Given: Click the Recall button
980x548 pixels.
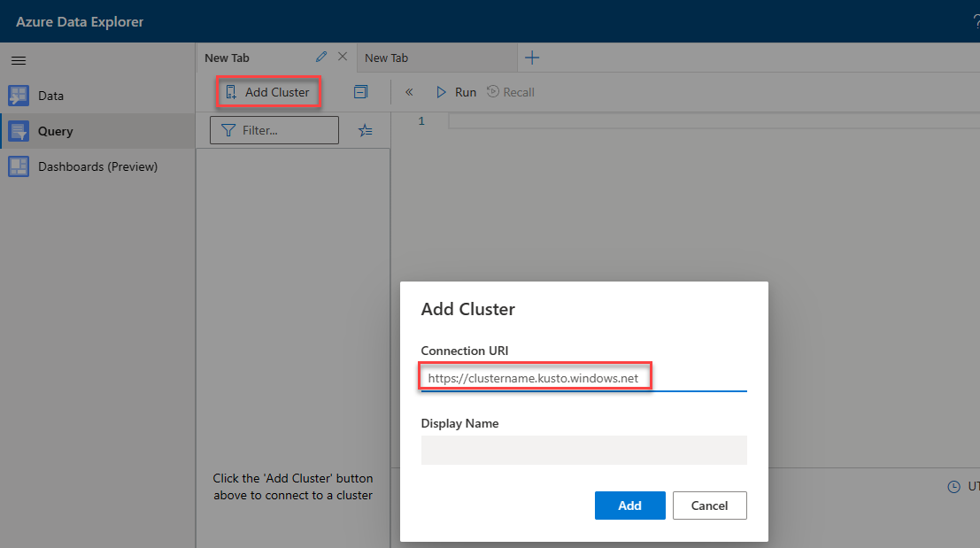Looking at the screenshot, I should (x=511, y=92).
